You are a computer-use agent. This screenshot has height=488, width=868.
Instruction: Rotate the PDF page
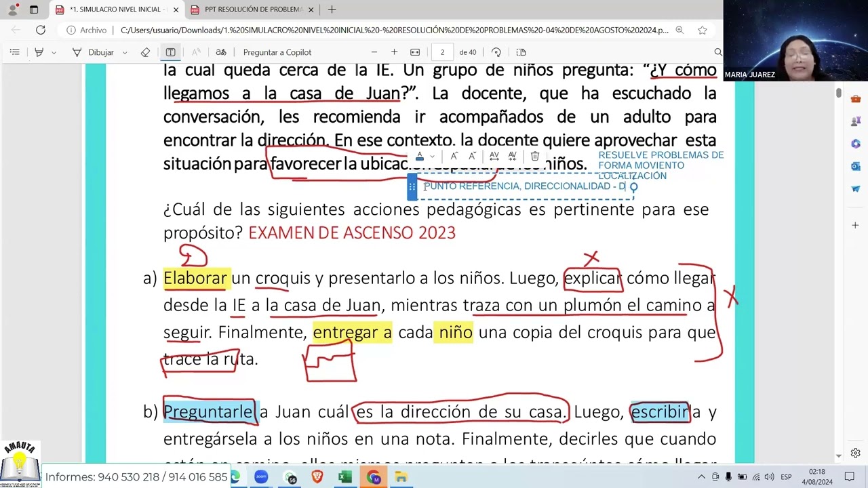496,52
